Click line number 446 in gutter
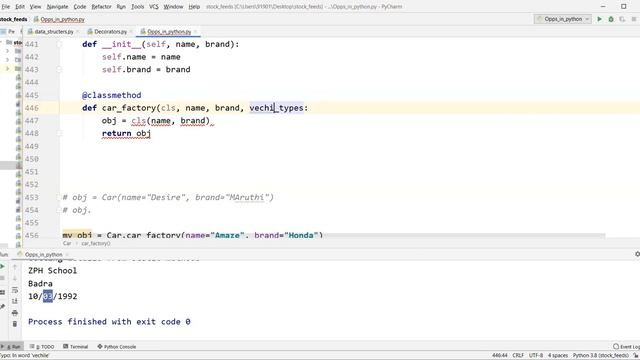The width and height of the screenshot is (640, 360). (31, 108)
